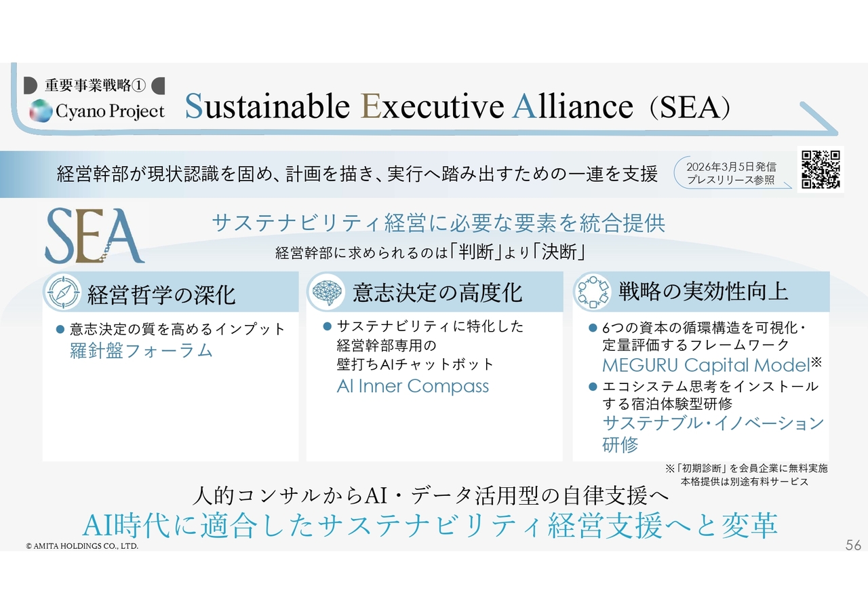
Task: Open the AI Inner Compass link
Action: [x=412, y=386]
